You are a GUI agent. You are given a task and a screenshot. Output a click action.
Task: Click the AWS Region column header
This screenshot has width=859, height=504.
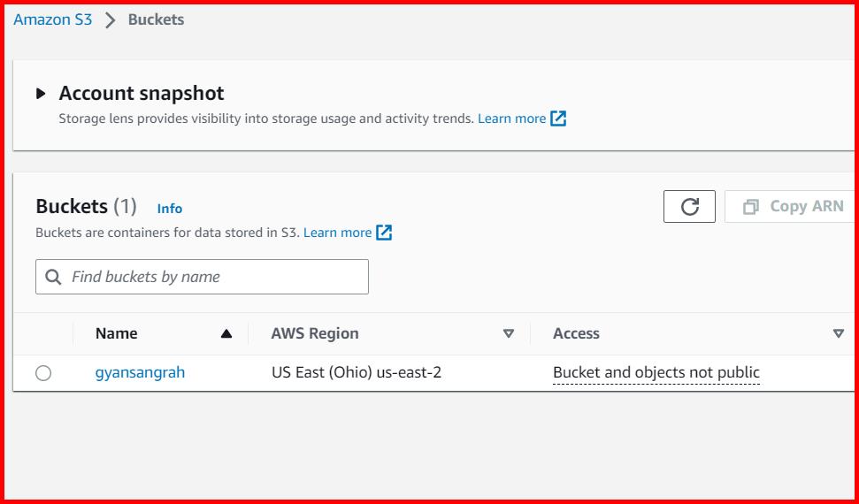pos(315,333)
